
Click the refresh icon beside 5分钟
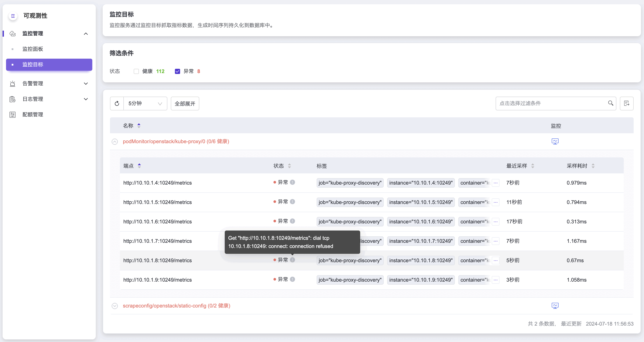117,104
